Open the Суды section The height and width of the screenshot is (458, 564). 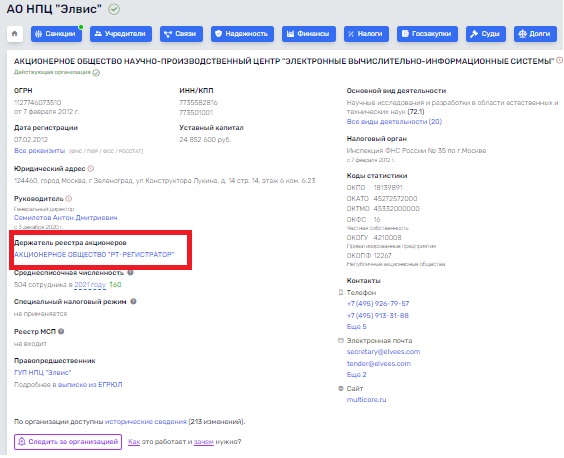(x=486, y=34)
